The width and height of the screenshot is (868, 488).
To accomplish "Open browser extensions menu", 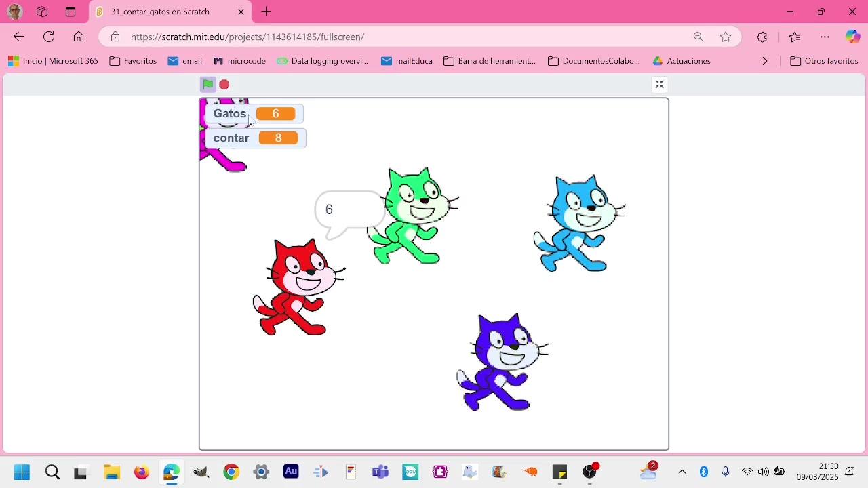I will (x=762, y=37).
